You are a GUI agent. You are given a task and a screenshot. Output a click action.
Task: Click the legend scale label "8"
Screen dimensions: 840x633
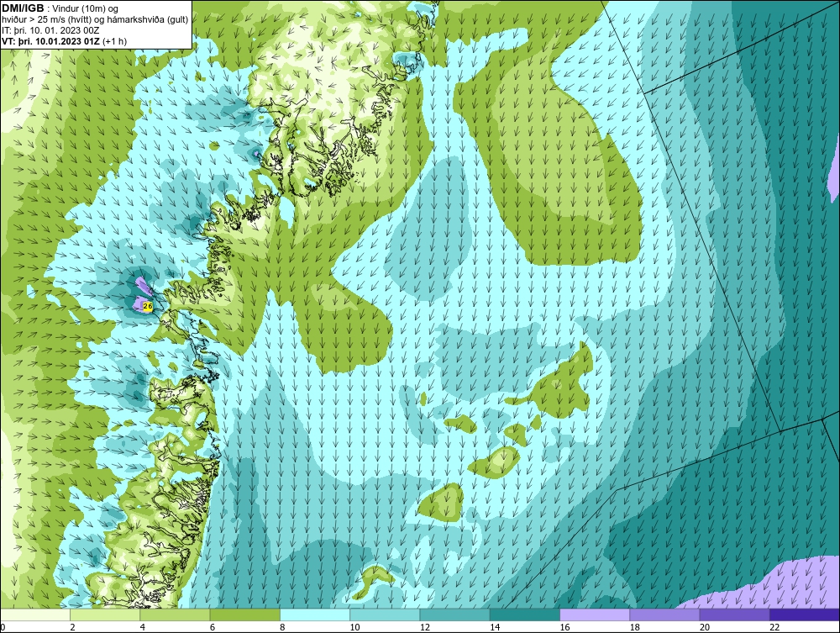point(282,628)
